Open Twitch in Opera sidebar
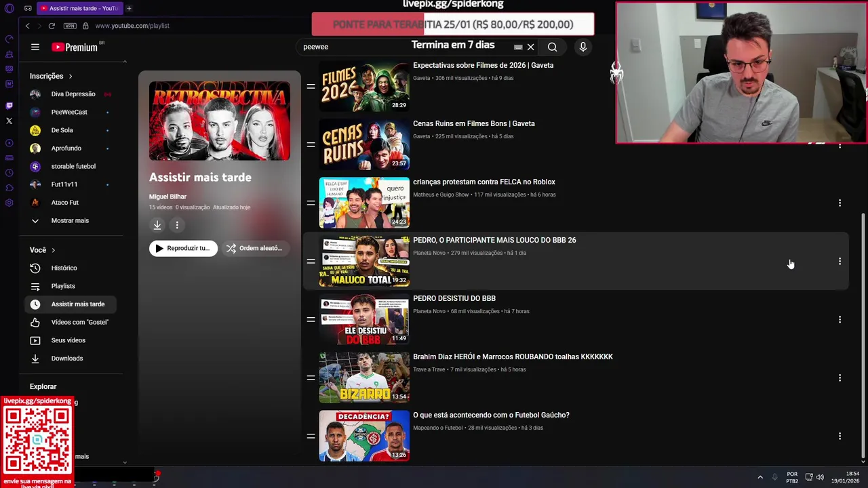The image size is (868, 488). tap(9, 105)
